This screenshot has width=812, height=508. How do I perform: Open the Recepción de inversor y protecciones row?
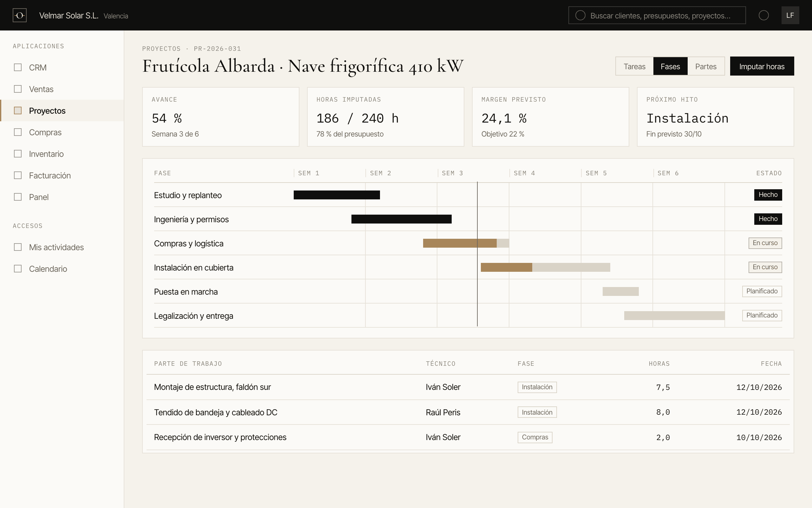point(468,438)
